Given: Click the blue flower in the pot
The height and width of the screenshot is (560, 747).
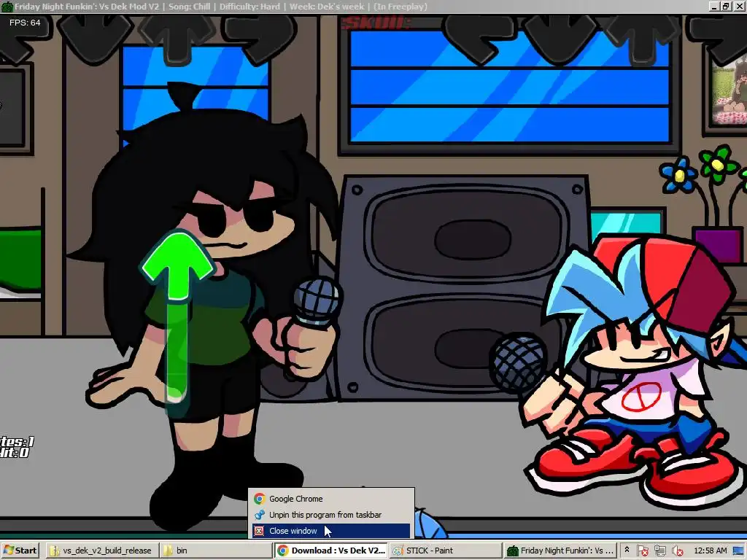Looking at the screenshot, I should point(678,174).
